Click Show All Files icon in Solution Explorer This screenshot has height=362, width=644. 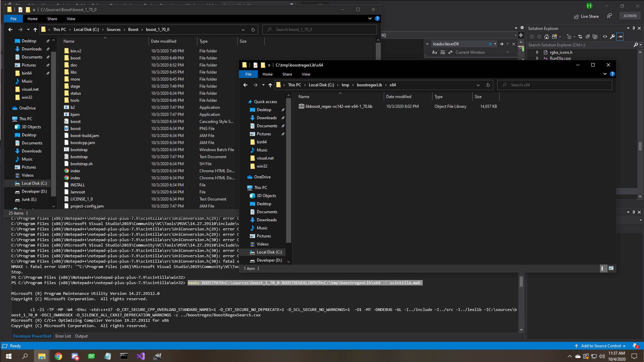coord(595,37)
